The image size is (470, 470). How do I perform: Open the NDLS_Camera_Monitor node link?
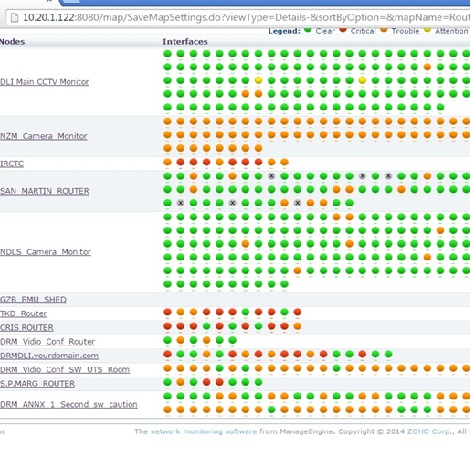pyautogui.click(x=45, y=252)
